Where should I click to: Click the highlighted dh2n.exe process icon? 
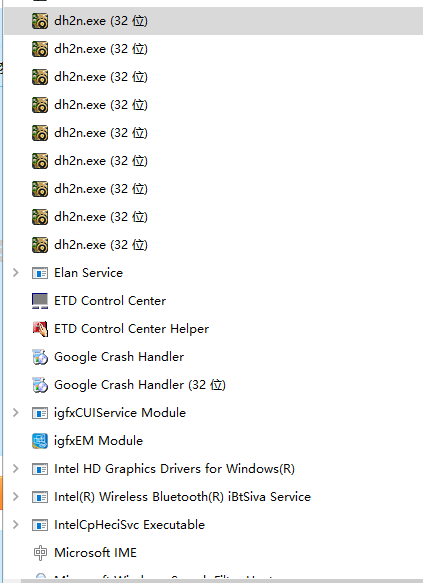[x=40, y=21]
